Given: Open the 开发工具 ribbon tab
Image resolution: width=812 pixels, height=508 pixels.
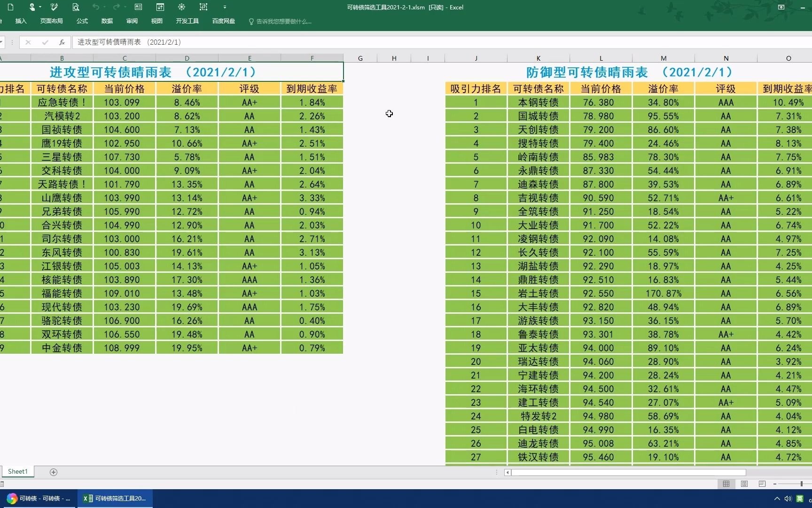Looking at the screenshot, I should [x=187, y=21].
